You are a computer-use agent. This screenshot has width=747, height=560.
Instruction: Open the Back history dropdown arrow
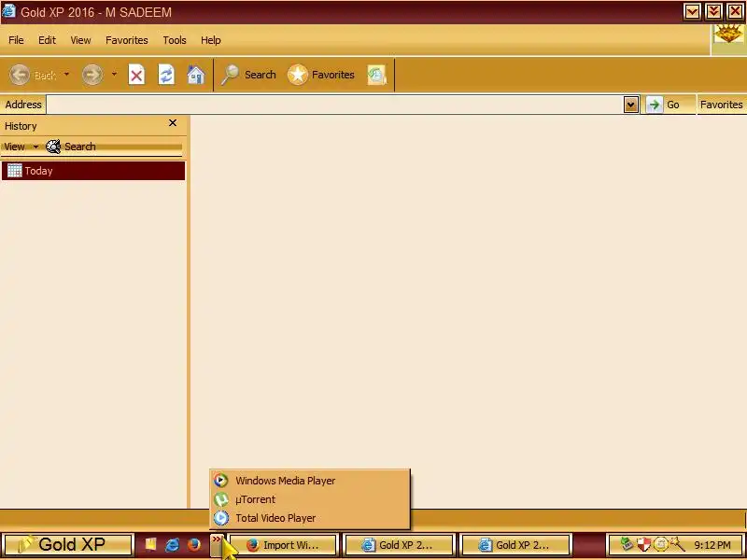pyautogui.click(x=66, y=75)
